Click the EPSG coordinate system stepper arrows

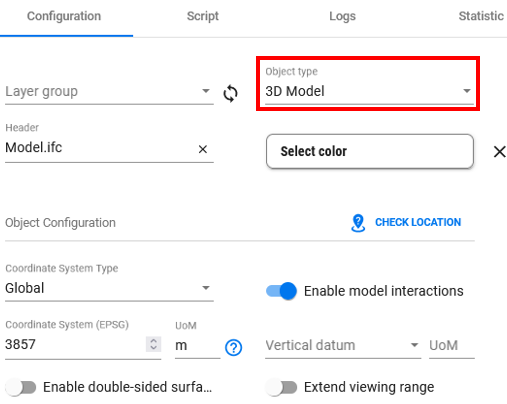click(x=153, y=344)
